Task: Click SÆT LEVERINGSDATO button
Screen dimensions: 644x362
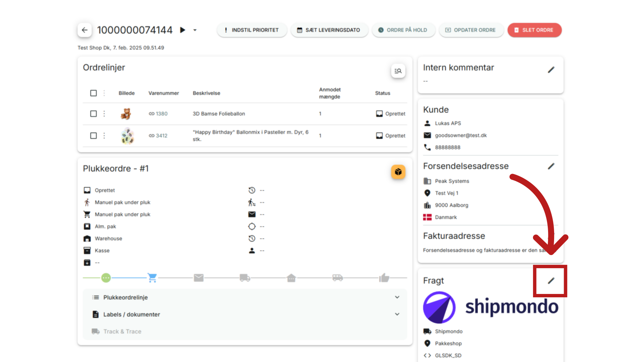Action: tap(329, 30)
